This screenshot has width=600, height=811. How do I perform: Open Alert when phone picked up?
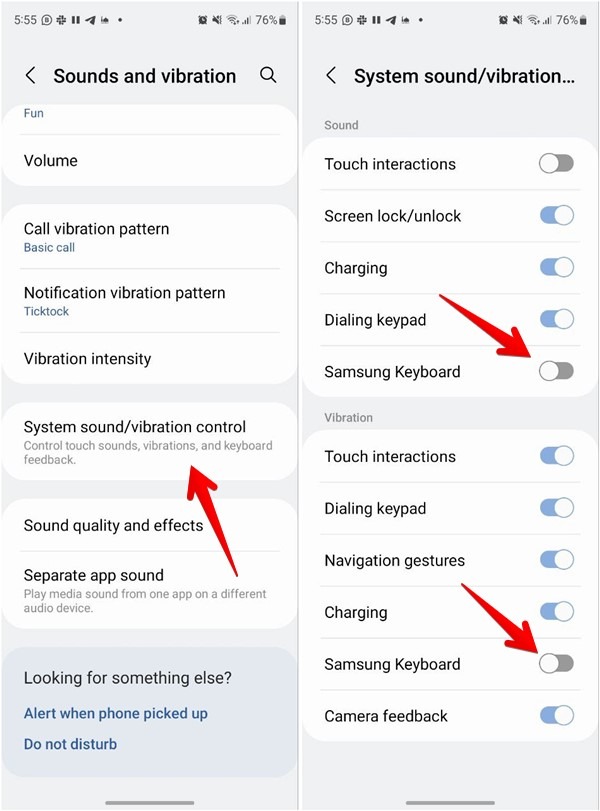click(115, 713)
